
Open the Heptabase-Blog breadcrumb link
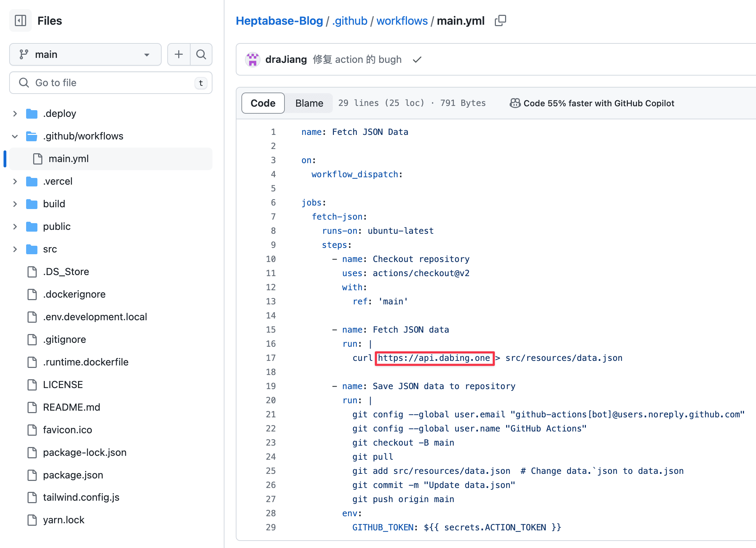pyautogui.click(x=279, y=21)
